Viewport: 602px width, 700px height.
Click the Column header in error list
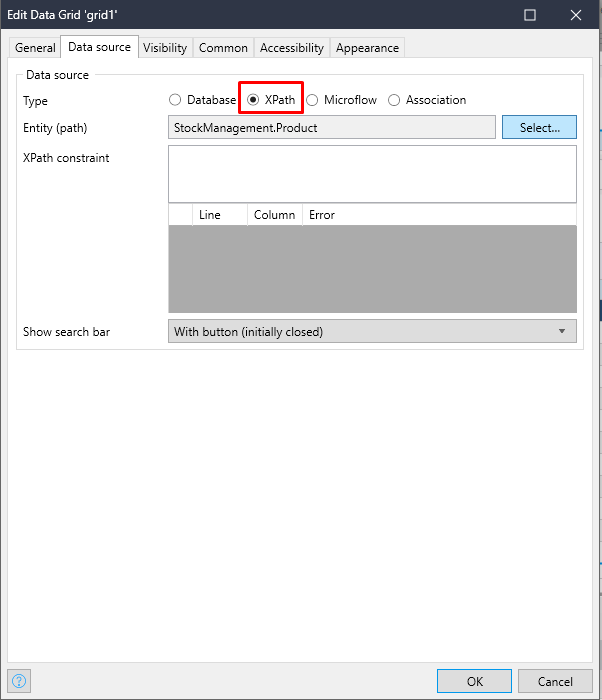pyautogui.click(x=274, y=215)
